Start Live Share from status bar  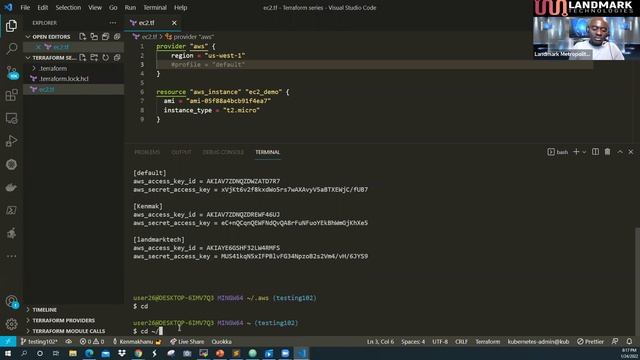click(187, 342)
